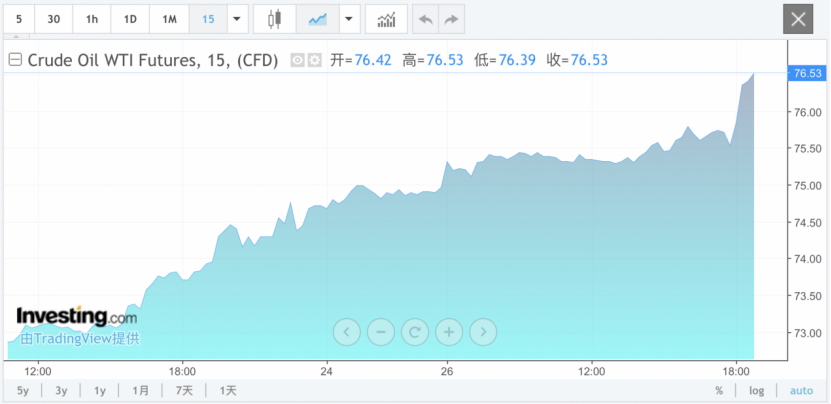
Task: Click the 低=76.39 low value
Action: pos(505,60)
